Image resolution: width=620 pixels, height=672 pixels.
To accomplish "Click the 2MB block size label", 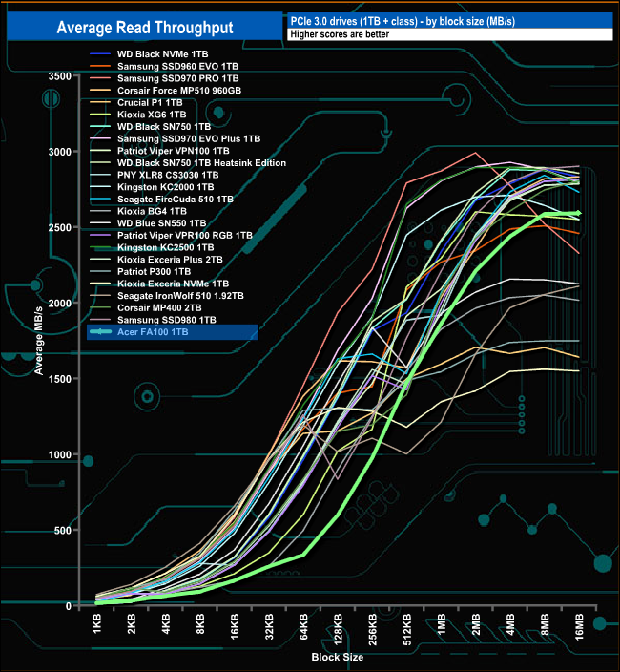I will point(476,623).
